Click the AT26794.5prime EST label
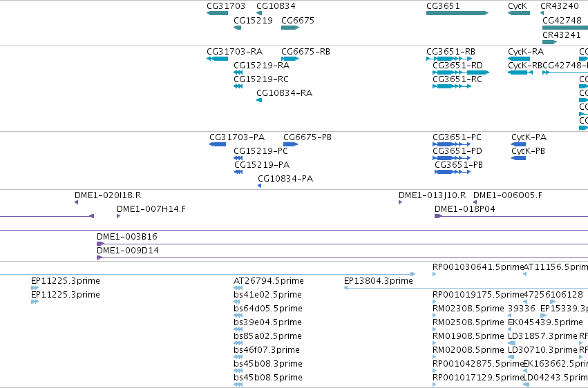This screenshot has width=588, height=388. pyautogui.click(x=269, y=281)
